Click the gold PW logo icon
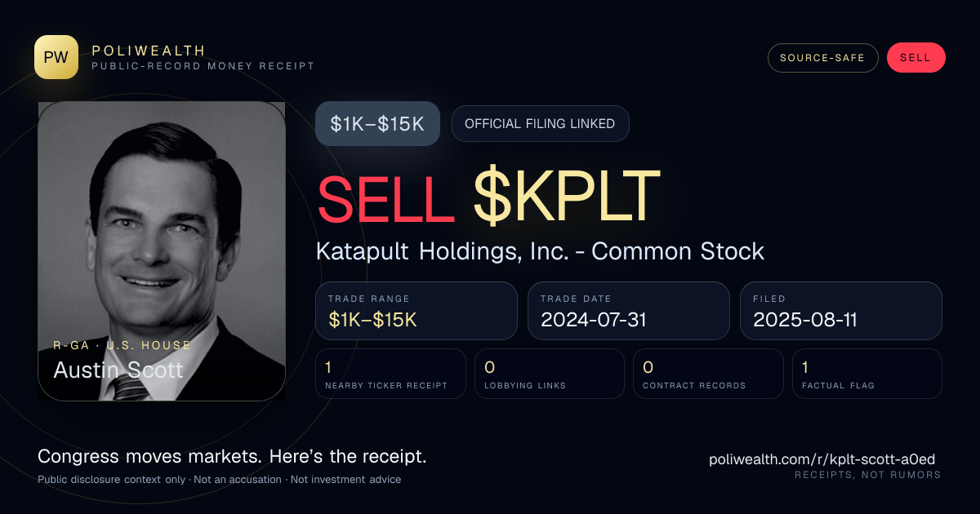 pos(56,57)
